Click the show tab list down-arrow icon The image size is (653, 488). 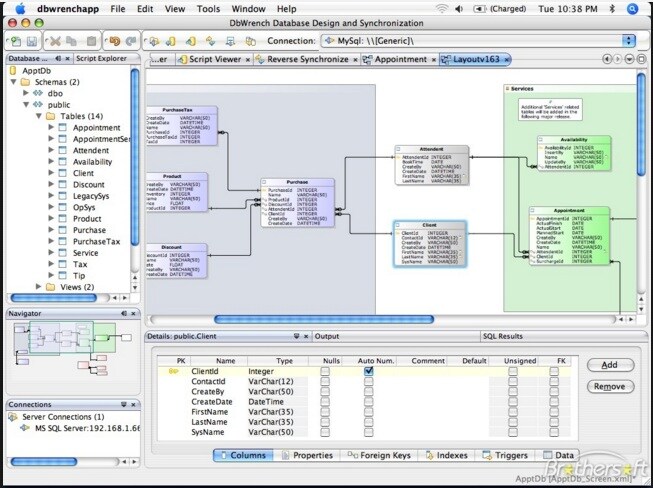pos(629,59)
